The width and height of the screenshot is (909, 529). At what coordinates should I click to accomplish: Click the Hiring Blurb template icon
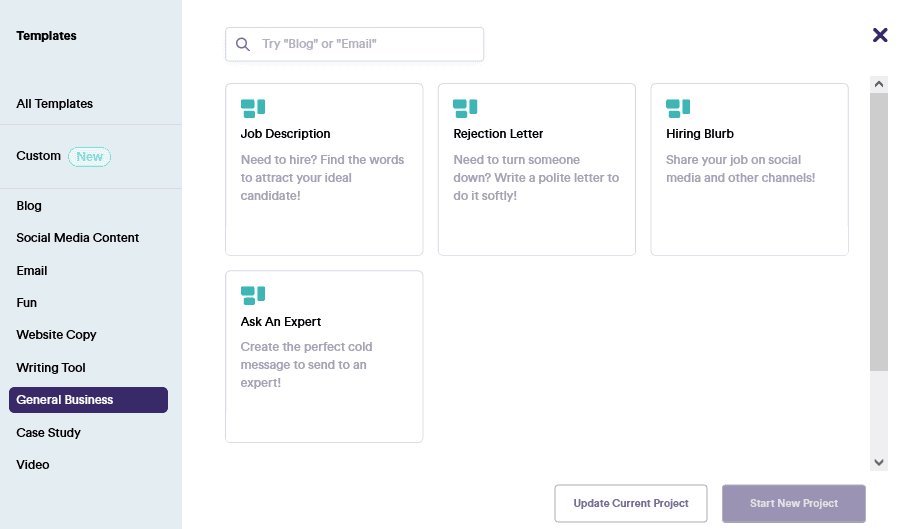click(x=678, y=108)
